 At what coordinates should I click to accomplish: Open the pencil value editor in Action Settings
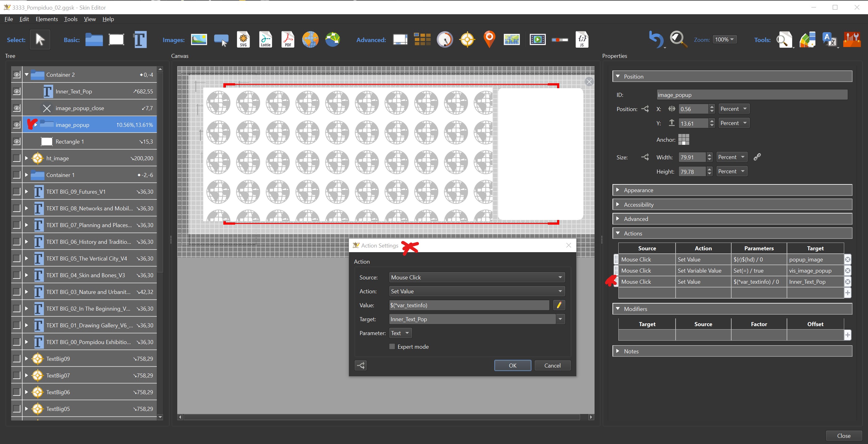tap(559, 305)
